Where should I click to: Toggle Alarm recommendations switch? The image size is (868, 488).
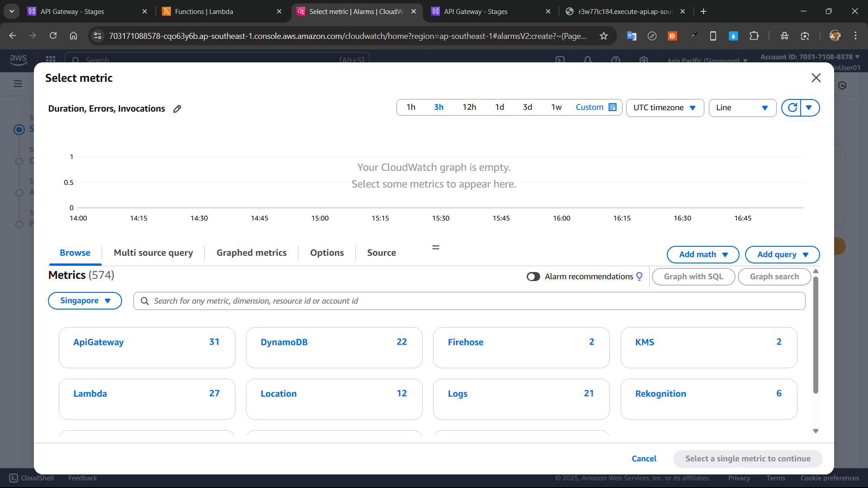click(533, 277)
